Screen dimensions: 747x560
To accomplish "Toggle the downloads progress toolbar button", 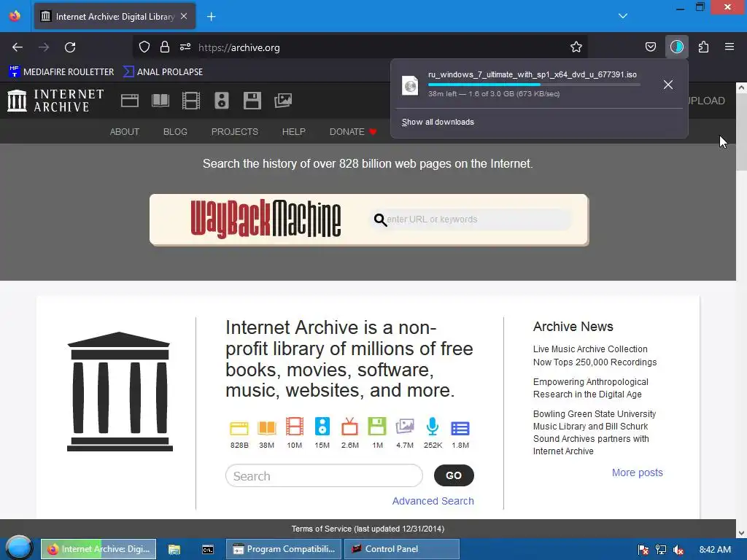I will tap(676, 47).
